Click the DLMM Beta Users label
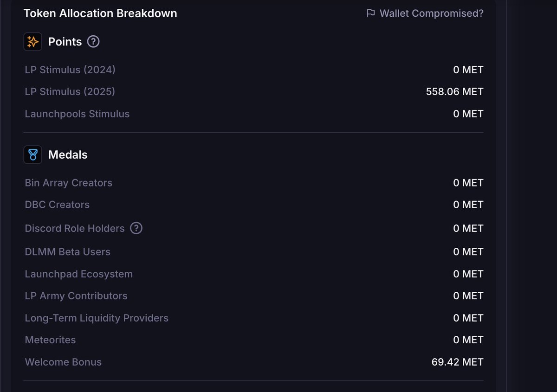 (x=67, y=251)
